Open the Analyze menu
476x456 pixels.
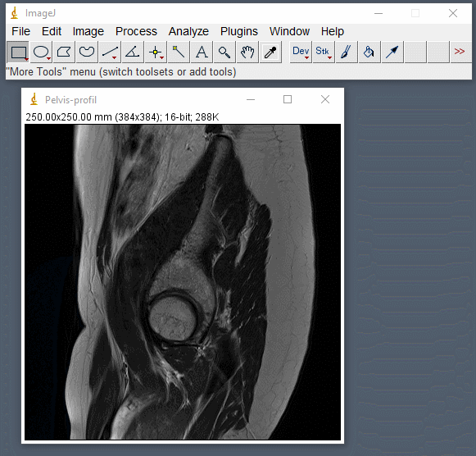tap(188, 31)
